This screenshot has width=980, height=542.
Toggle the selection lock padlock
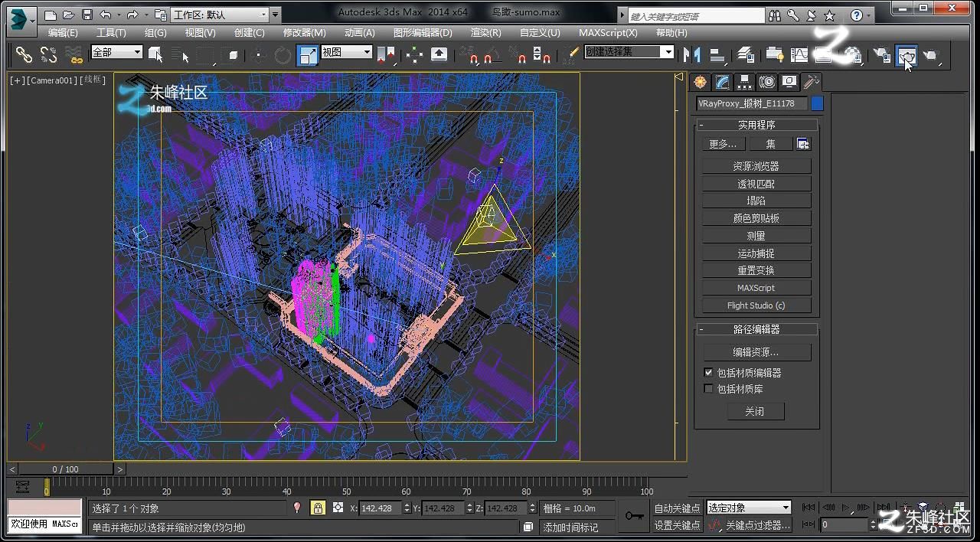[318, 508]
